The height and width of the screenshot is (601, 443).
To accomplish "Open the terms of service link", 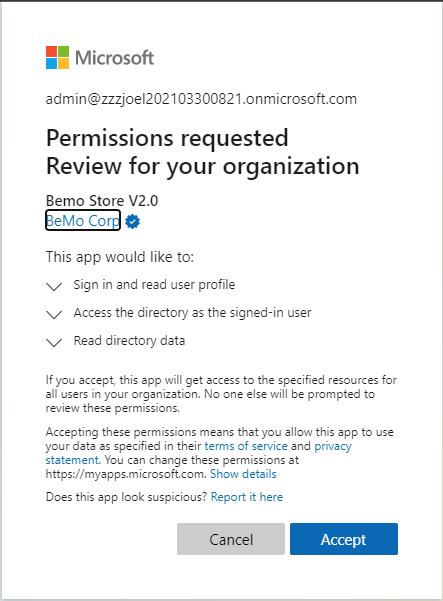I will (x=246, y=446).
